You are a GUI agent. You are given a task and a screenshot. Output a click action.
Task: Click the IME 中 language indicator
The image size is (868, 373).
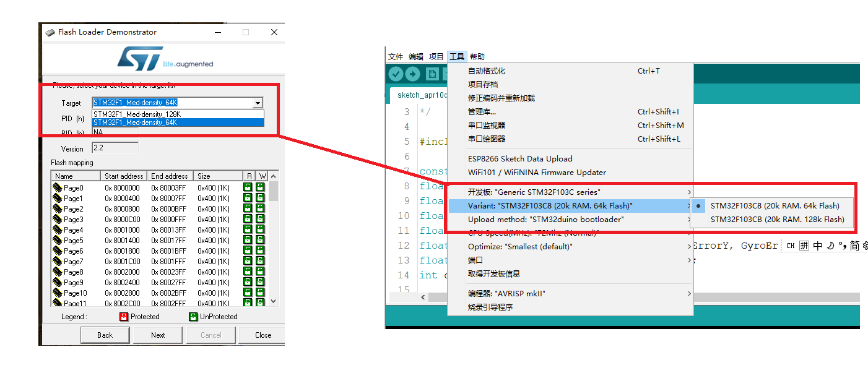tap(818, 246)
